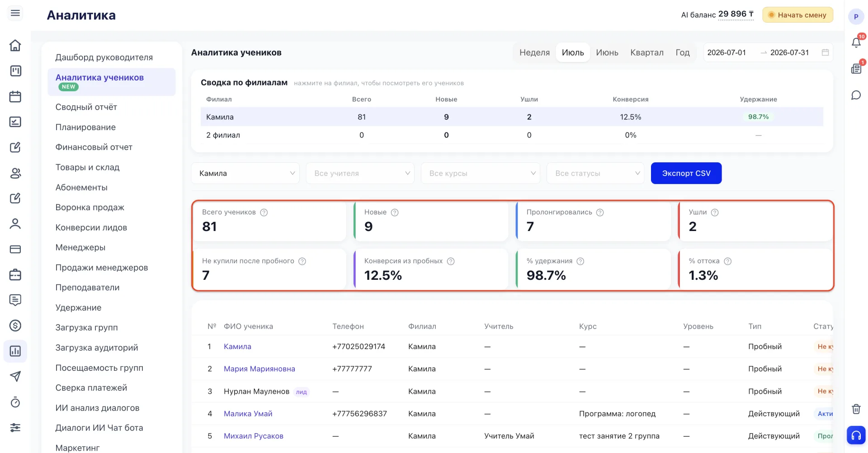Click the start date field 2026-07-01

tap(726, 52)
